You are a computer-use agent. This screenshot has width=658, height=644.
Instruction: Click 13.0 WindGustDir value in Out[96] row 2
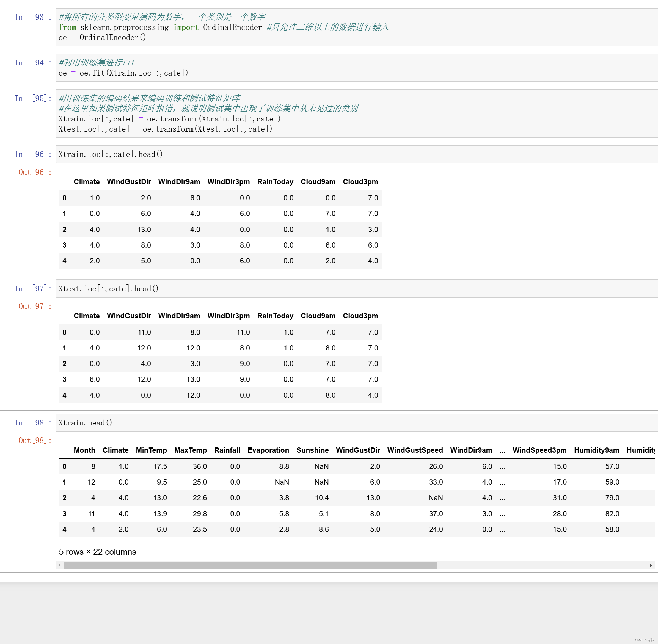[x=144, y=229]
